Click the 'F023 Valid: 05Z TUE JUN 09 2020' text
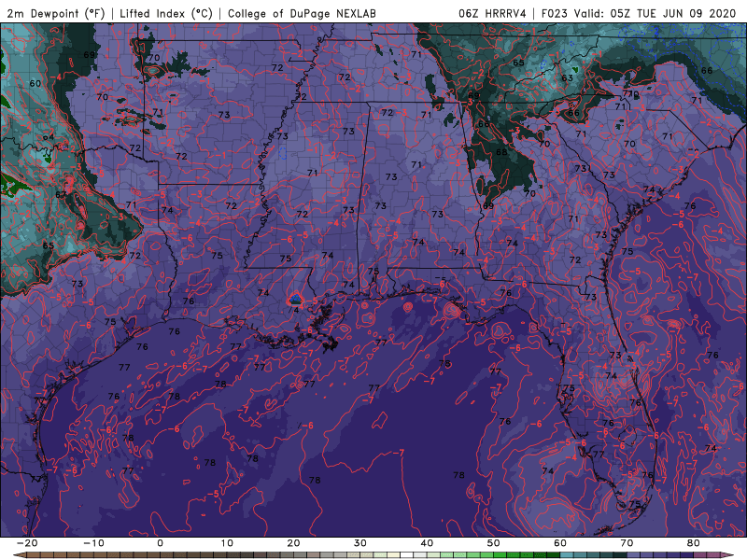 click(639, 14)
